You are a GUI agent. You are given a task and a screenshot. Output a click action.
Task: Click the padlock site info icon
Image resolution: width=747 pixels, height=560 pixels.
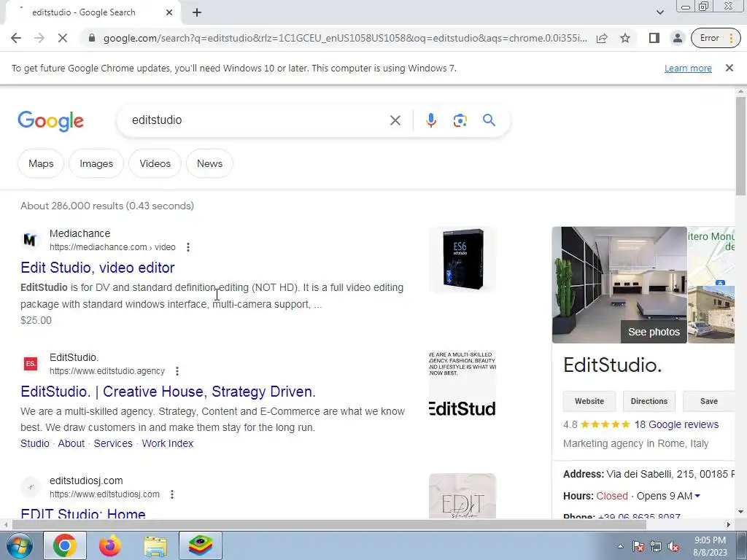(92, 38)
